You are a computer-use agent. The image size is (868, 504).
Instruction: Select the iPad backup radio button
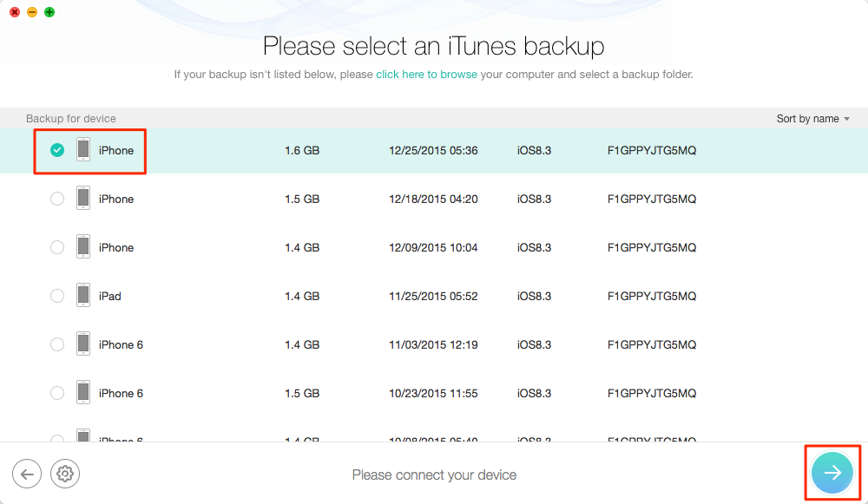tap(57, 296)
